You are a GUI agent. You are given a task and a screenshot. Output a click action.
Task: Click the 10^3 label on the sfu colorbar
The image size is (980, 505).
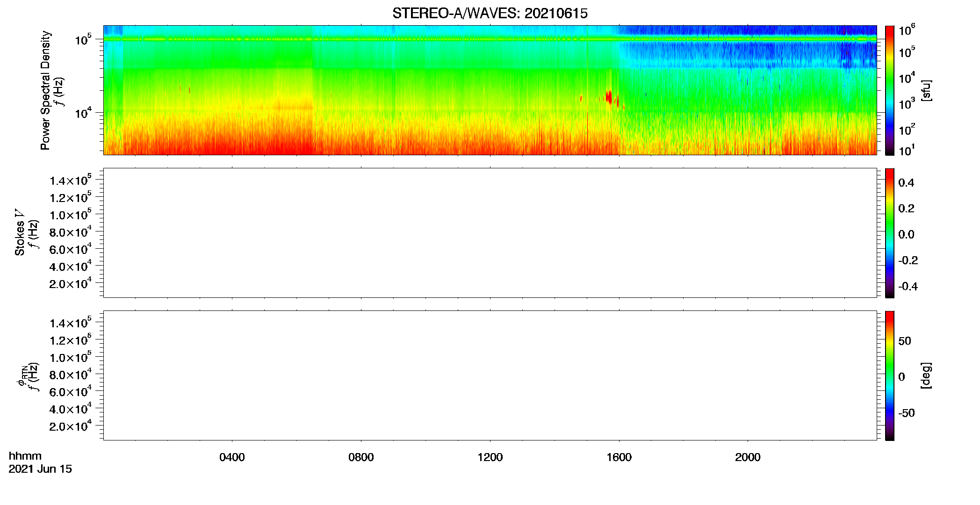pos(907,104)
